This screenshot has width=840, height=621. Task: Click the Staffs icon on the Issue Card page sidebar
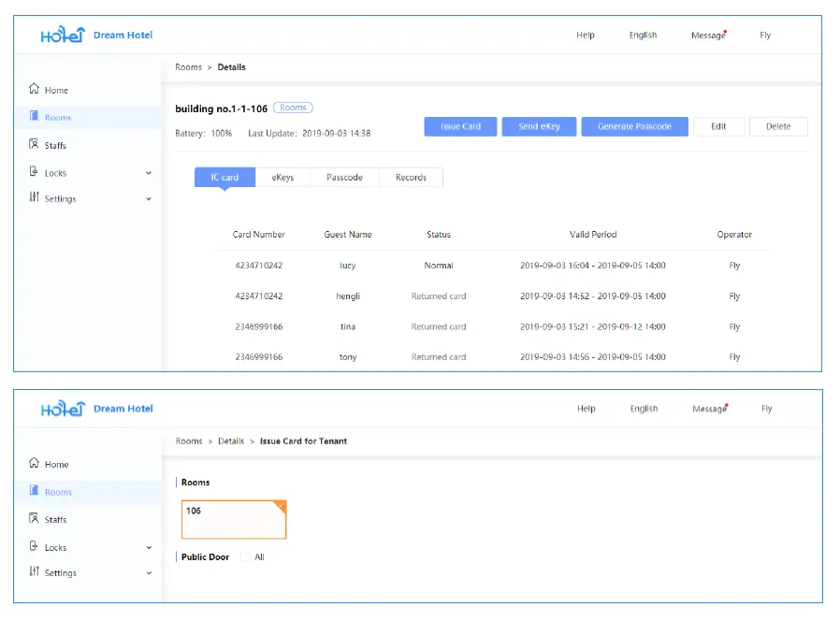(34, 519)
